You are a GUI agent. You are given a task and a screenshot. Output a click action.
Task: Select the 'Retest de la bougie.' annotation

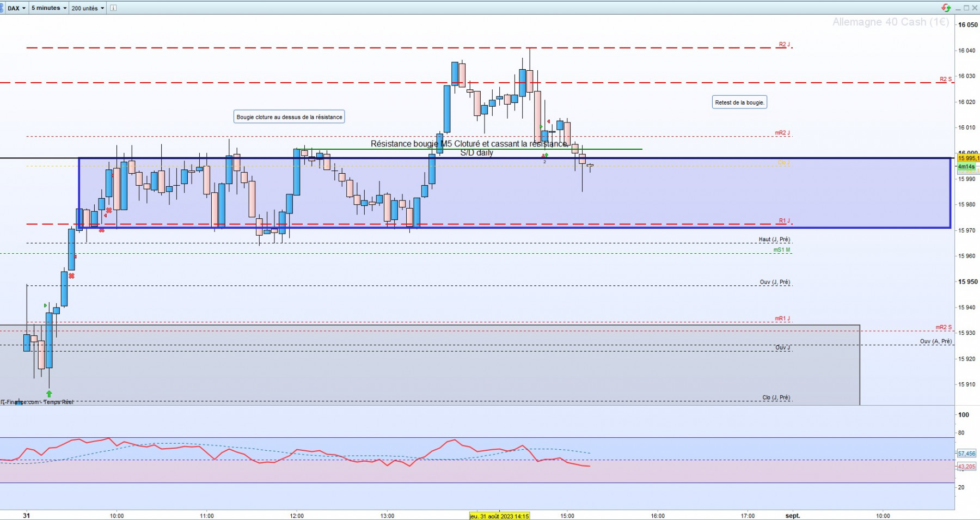tap(739, 102)
